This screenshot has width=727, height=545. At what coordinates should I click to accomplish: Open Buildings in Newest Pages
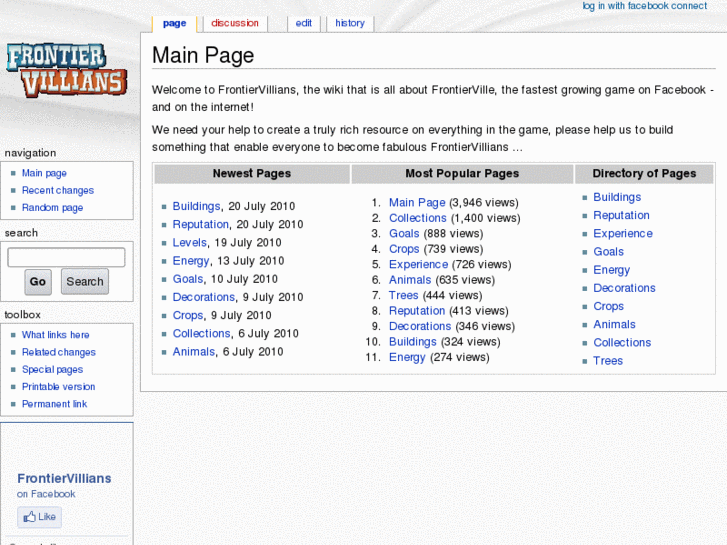point(197,206)
